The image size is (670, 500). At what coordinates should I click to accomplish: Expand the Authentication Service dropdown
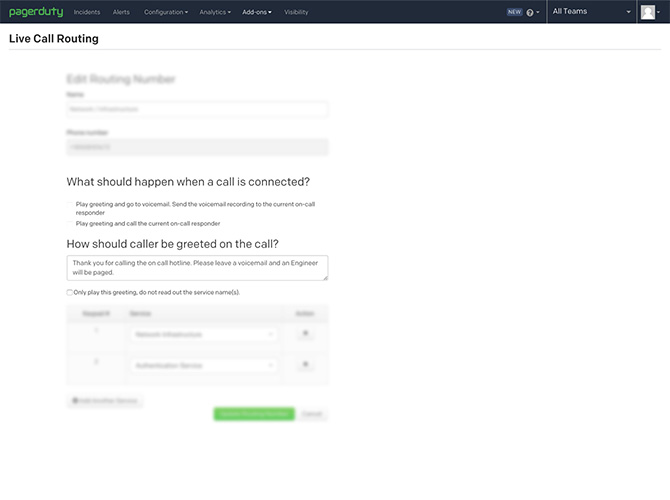click(x=203, y=366)
